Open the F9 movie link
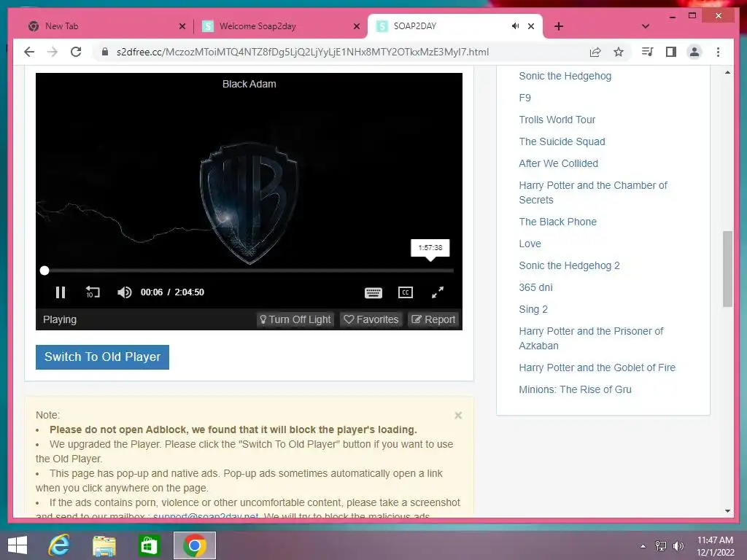Image resolution: width=747 pixels, height=560 pixels. (x=525, y=98)
